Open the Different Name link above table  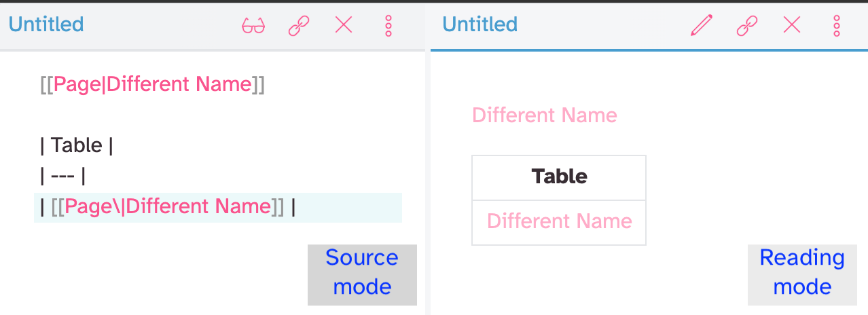pos(545,115)
